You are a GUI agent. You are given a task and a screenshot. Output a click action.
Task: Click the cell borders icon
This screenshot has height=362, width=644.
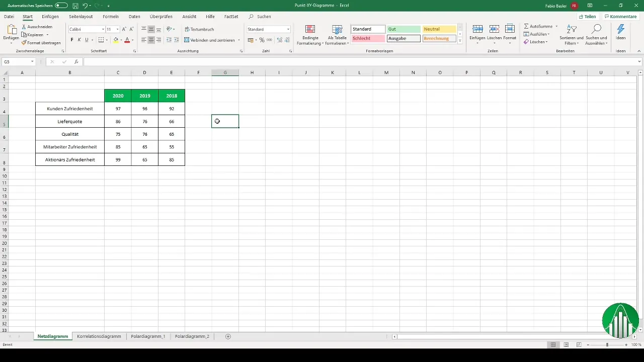(x=101, y=40)
